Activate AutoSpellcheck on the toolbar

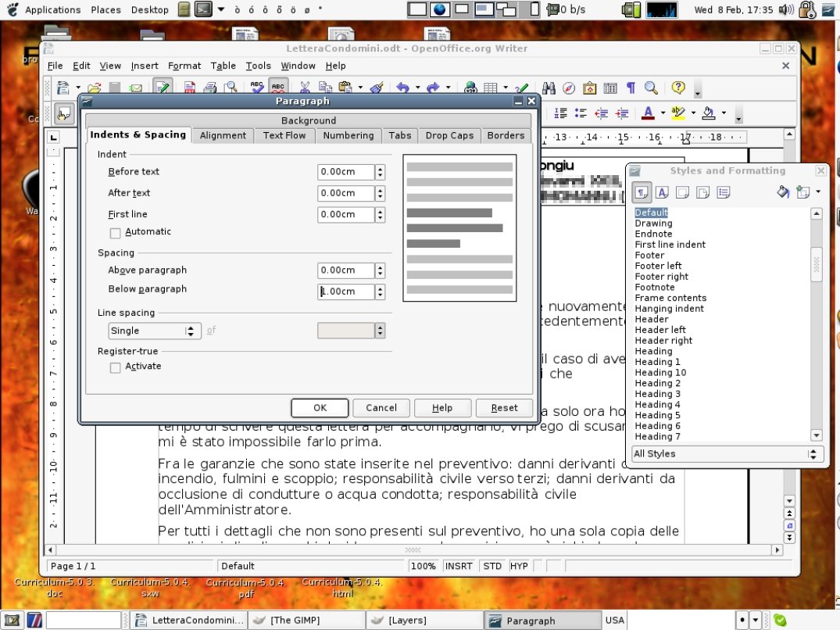(x=278, y=88)
